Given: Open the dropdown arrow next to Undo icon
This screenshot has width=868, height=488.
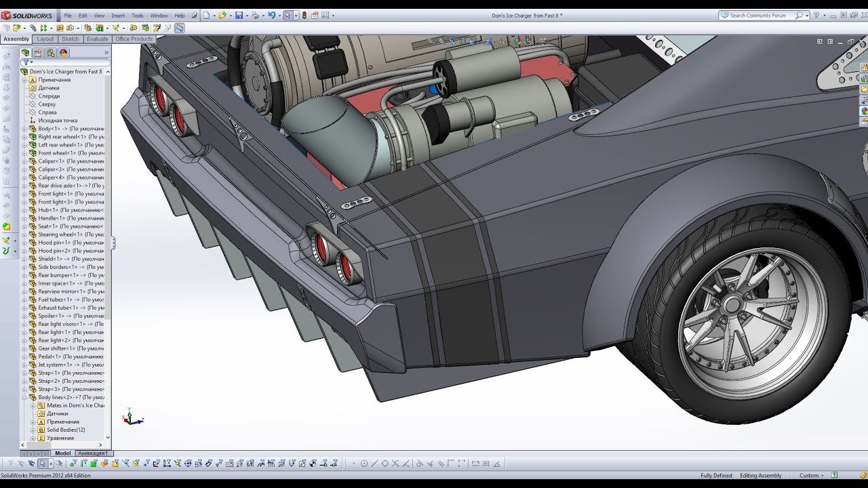Looking at the screenshot, I should click(x=279, y=15).
